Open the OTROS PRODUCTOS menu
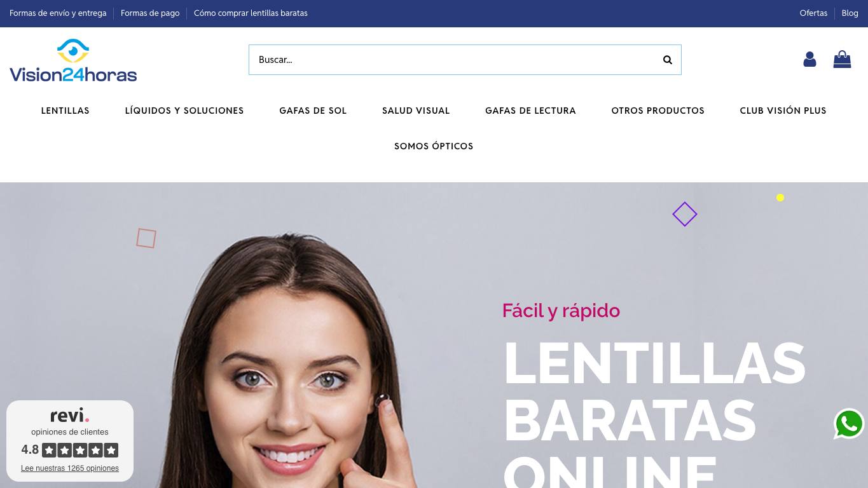Viewport: 868px width, 488px height. pos(658,111)
